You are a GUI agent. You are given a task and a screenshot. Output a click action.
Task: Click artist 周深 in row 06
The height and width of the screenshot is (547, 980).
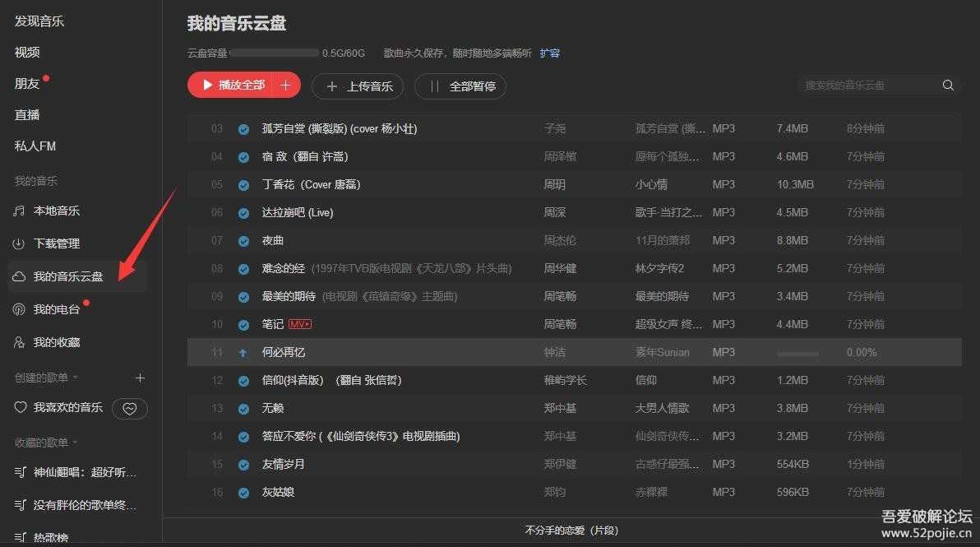pos(554,212)
